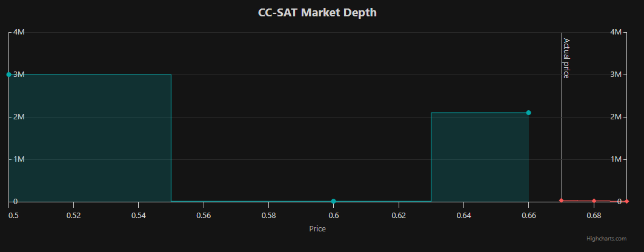This screenshot has height=252, width=644.
Task: Click the "Price" x-axis title
Action: [x=317, y=229]
